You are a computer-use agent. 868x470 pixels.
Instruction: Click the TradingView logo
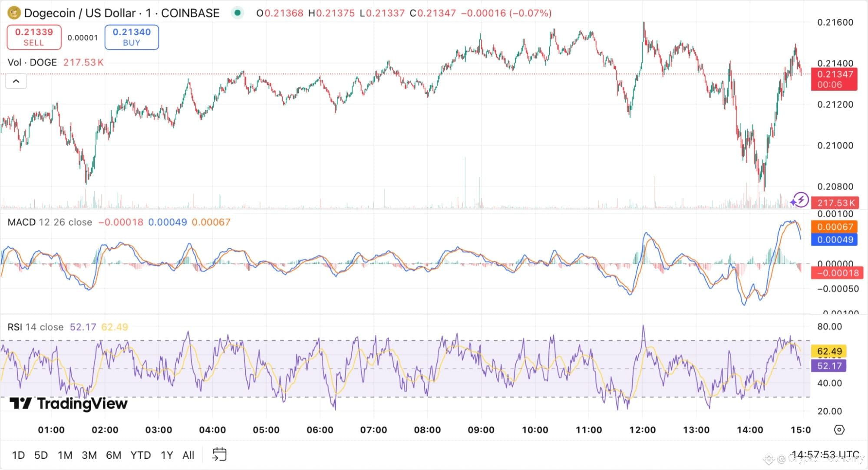69,404
